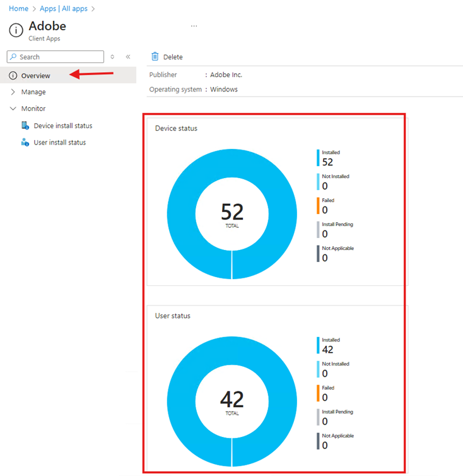Click the Client Apps subtitle
Image resolution: width=463 pixels, height=476 pixels.
[44, 39]
